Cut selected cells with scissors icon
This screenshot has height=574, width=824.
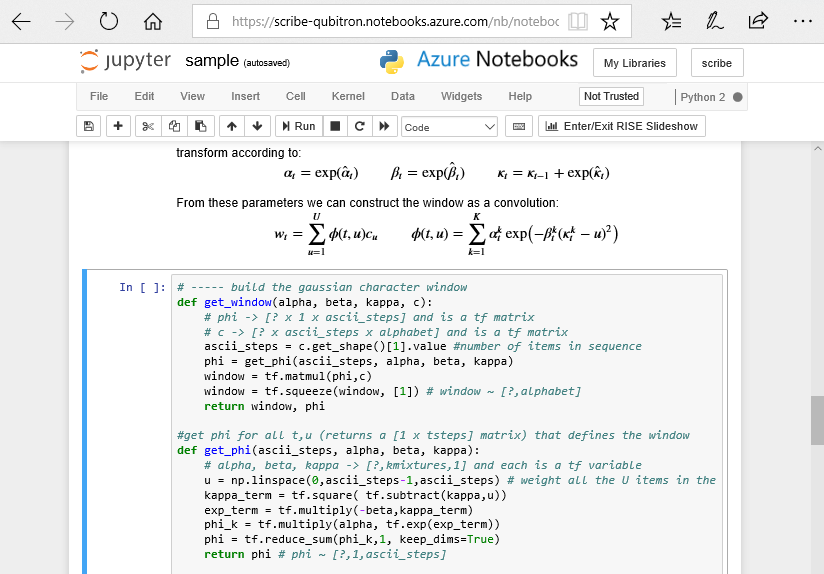click(147, 126)
